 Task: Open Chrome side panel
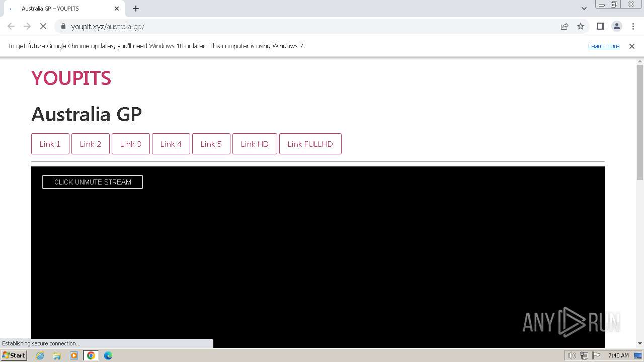[600, 26]
